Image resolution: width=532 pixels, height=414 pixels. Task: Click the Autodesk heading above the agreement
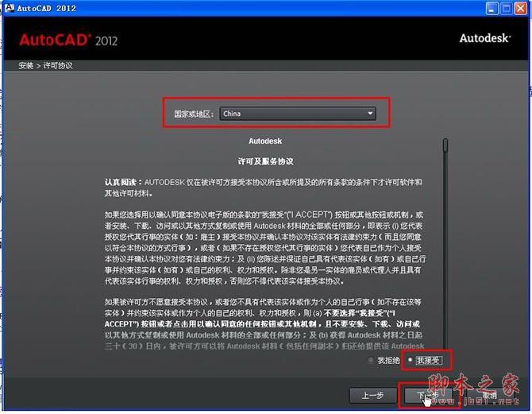coord(265,141)
